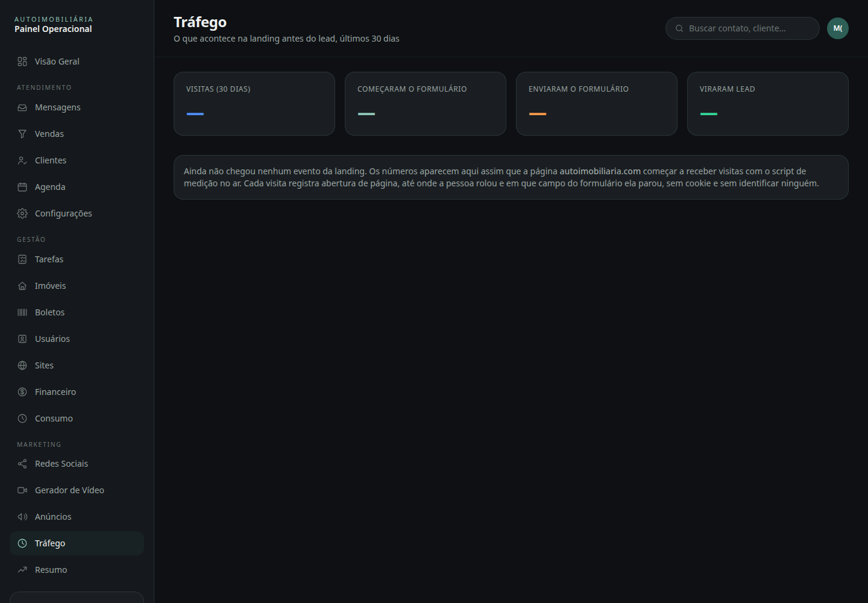Open the user avatar menu

(x=838, y=28)
